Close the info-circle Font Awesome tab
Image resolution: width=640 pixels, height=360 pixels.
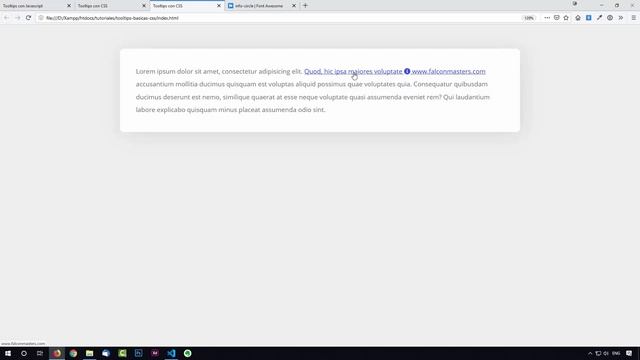coord(294,6)
